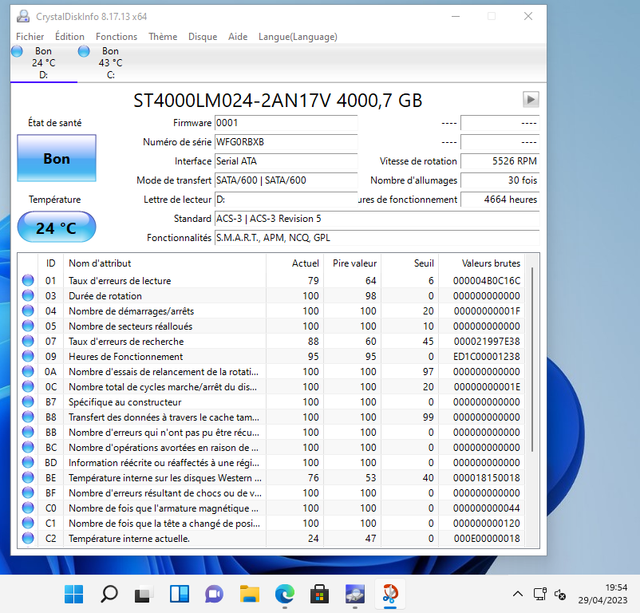Click raw value ED1C00001238
This screenshot has width=640, height=613.
pos(487,357)
